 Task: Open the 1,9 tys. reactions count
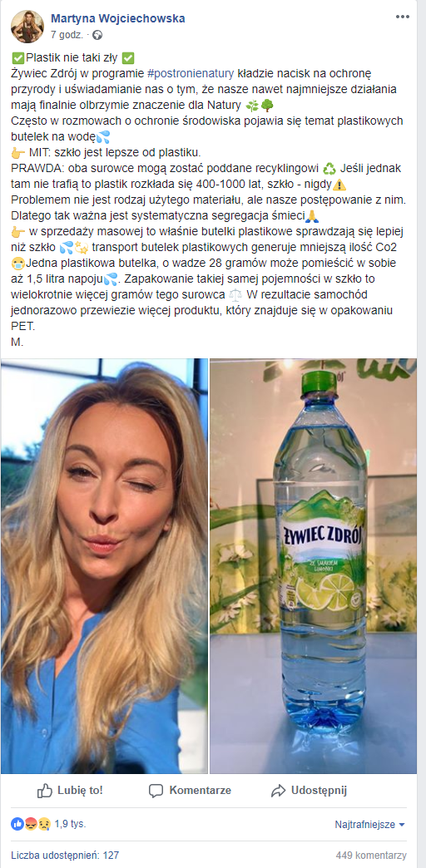(71, 824)
